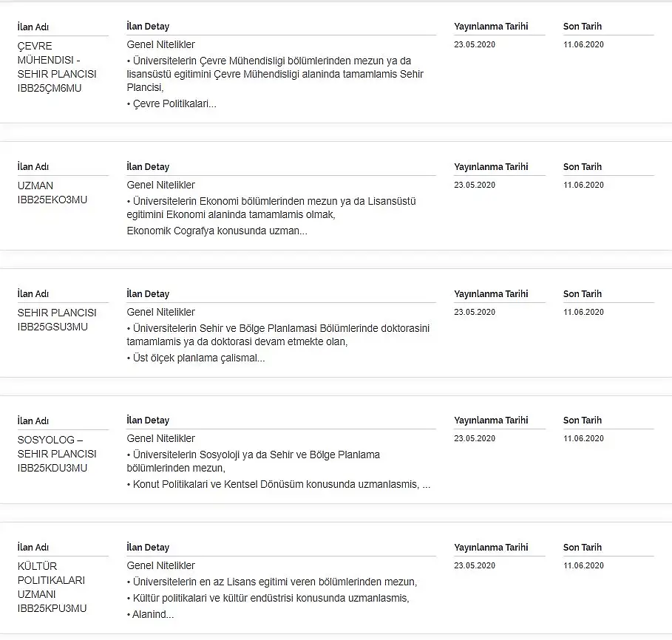Click the first card's Son Tarih header
The image size is (672, 640).
(582, 27)
